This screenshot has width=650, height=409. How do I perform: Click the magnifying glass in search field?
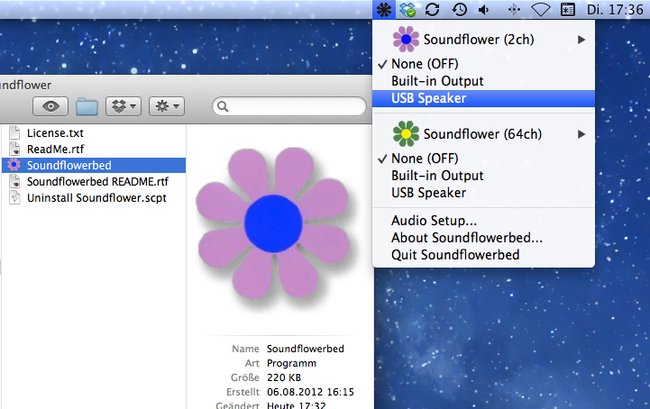coord(223,106)
